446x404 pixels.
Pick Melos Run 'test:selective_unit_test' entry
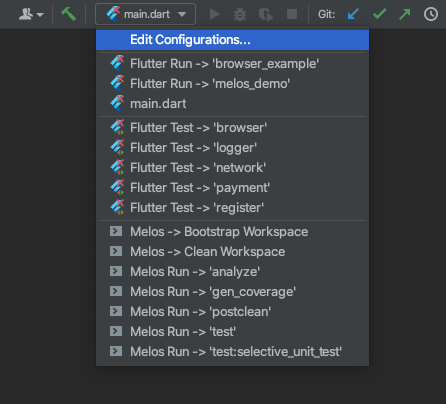(232, 351)
